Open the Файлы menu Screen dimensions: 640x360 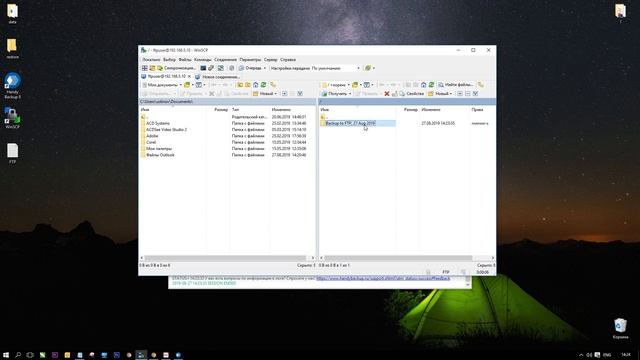point(185,60)
